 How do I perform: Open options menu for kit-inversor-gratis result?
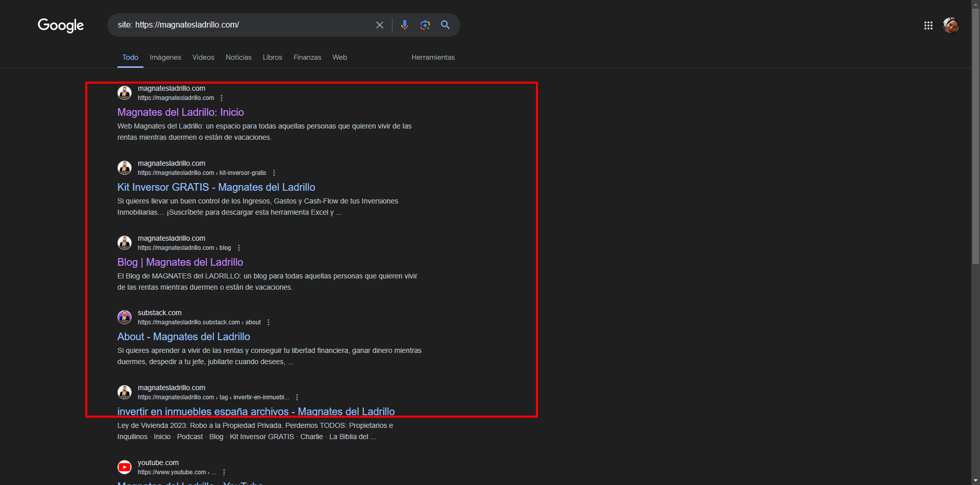click(274, 173)
